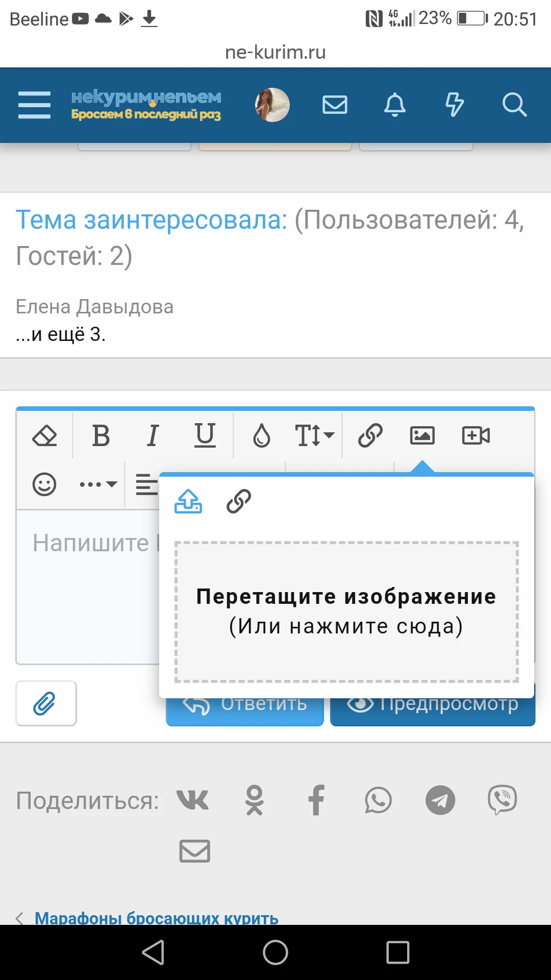The image size is (551, 980).
Task: Toggle the insert image toolbar button
Action: 422,435
